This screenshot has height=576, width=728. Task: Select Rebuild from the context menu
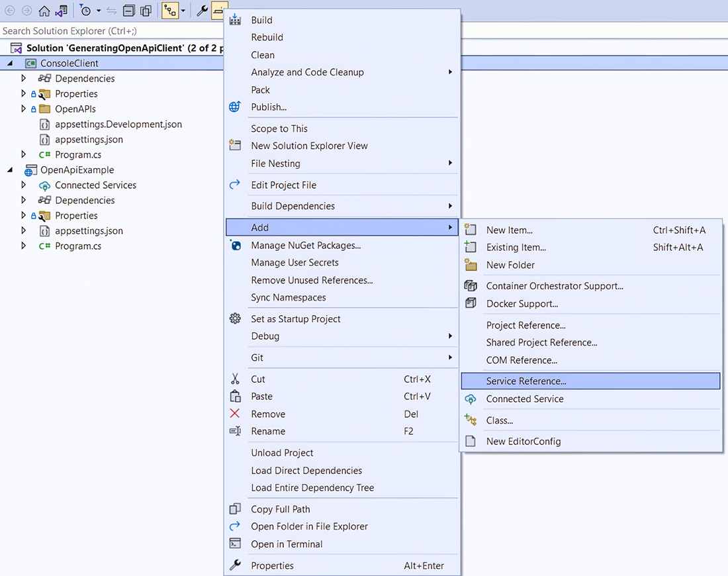click(x=341, y=37)
